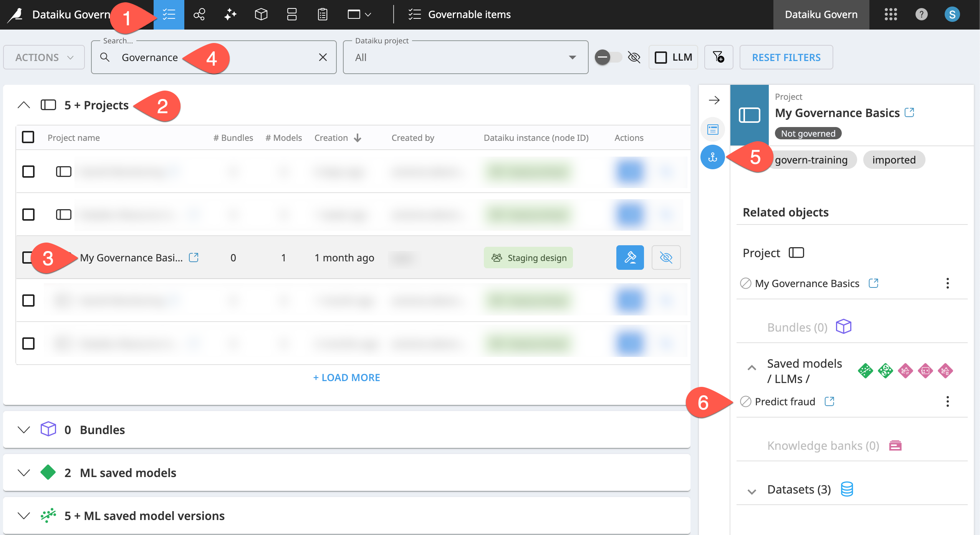Open the sparkle AI icon in navbar
This screenshot has width=980, height=535.
[230, 15]
